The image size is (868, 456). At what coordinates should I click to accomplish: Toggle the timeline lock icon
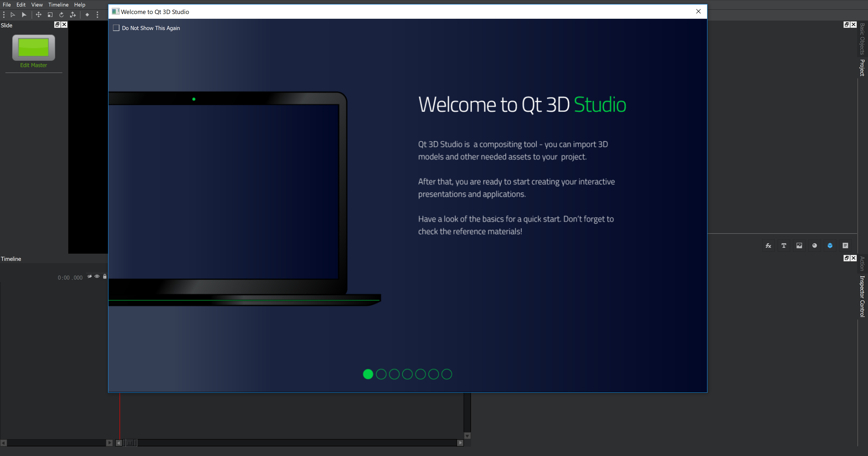105,276
